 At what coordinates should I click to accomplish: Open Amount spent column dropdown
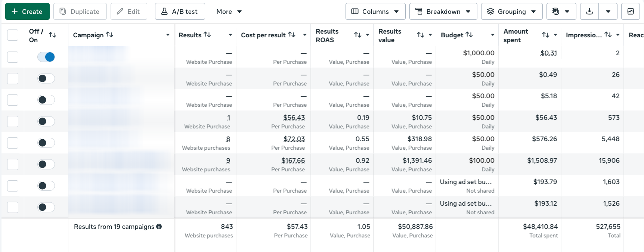tap(555, 35)
